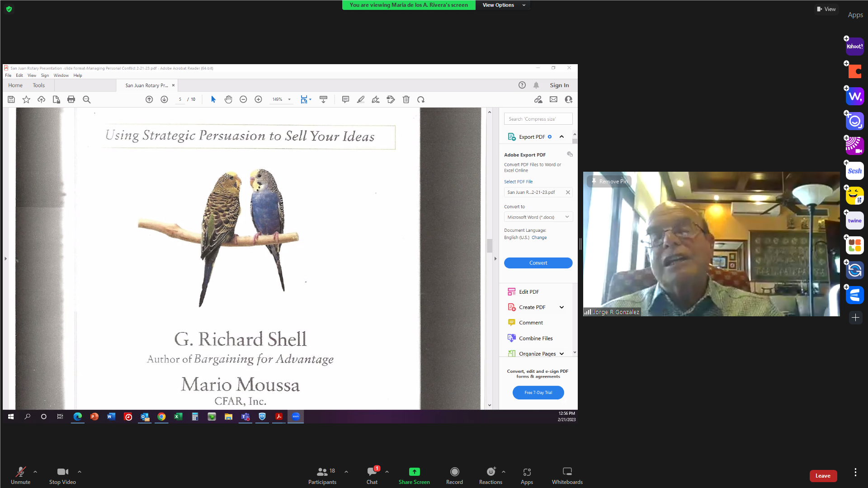
Task: Remove Pin from Jorge's video
Action: coord(609,181)
